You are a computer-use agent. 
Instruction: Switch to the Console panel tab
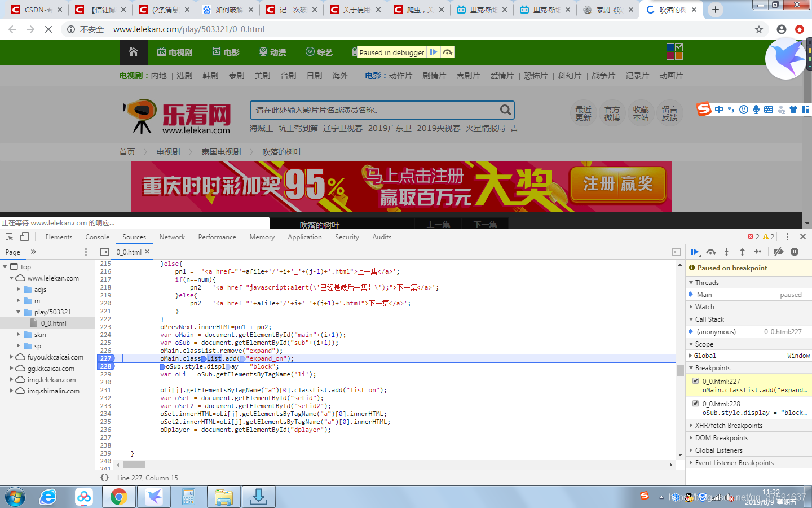coord(97,237)
